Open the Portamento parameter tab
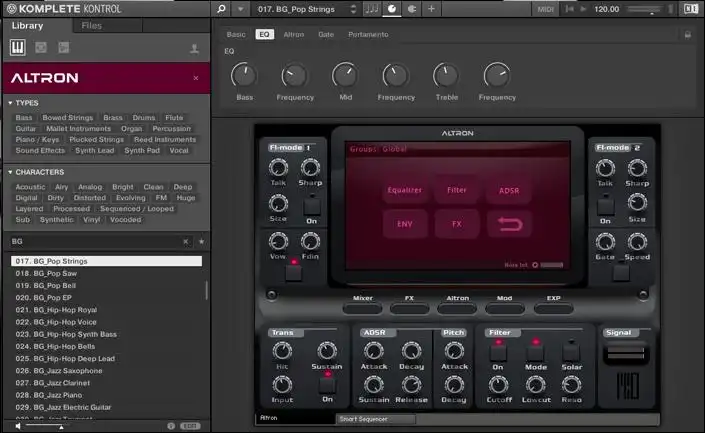 (368, 34)
